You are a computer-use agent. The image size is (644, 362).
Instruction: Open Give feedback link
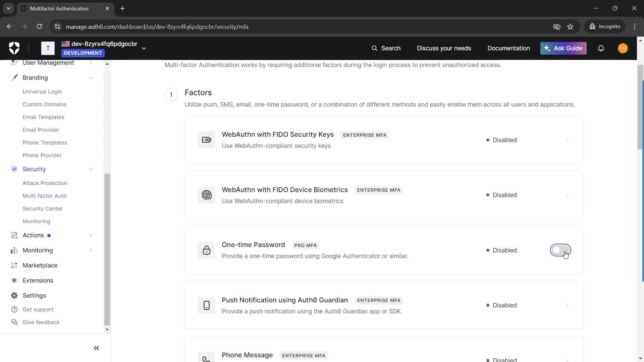tap(41, 322)
